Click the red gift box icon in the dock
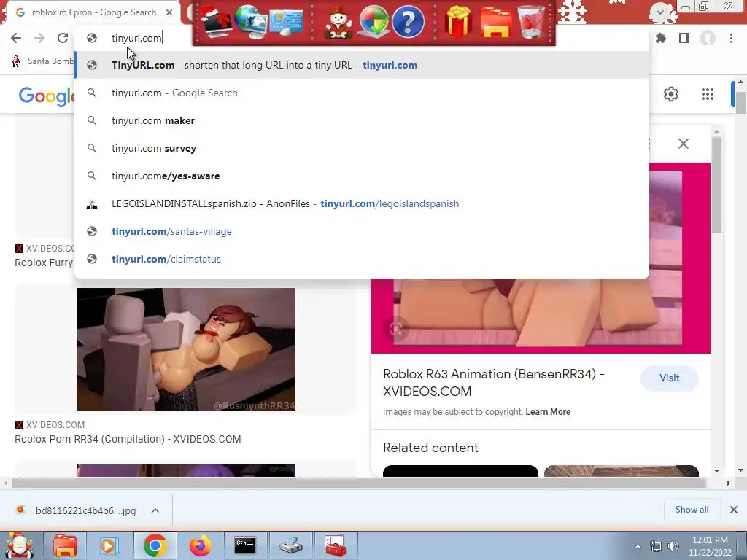 click(x=458, y=22)
